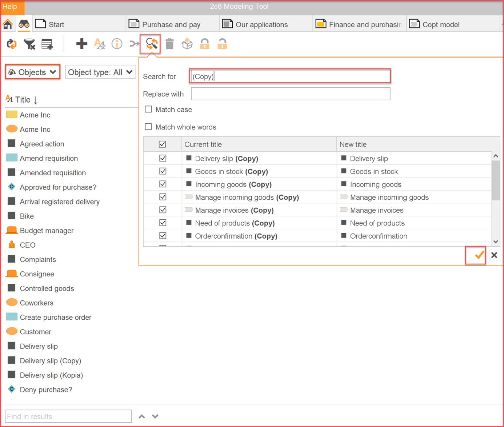The height and width of the screenshot is (427, 504).
Task: Click the add column list icon
Action: [x=47, y=44]
